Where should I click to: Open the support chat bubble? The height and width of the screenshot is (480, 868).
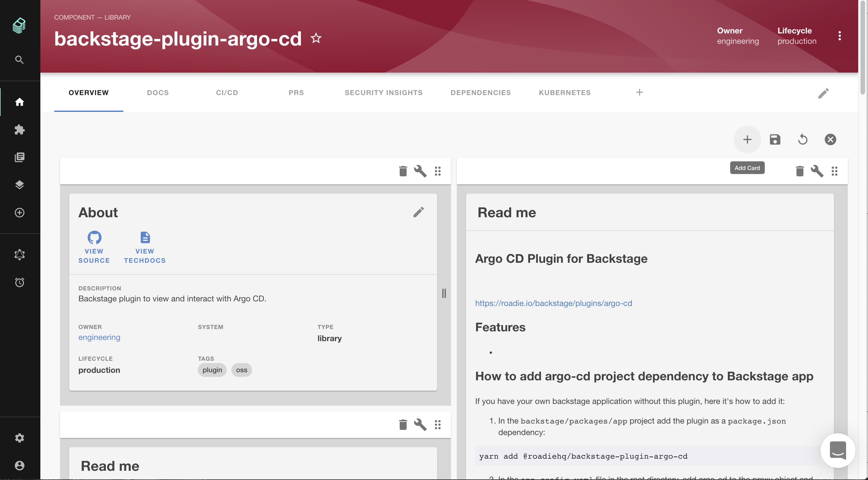838,450
